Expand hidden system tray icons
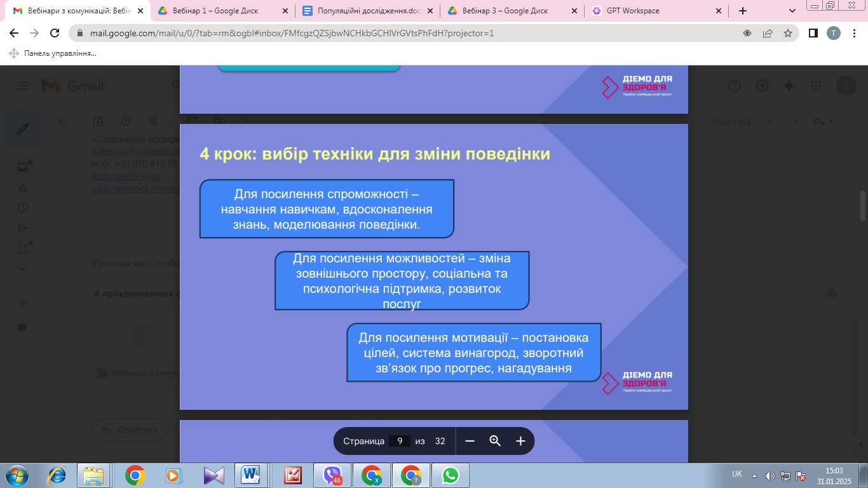The height and width of the screenshot is (488, 868). (x=755, y=475)
